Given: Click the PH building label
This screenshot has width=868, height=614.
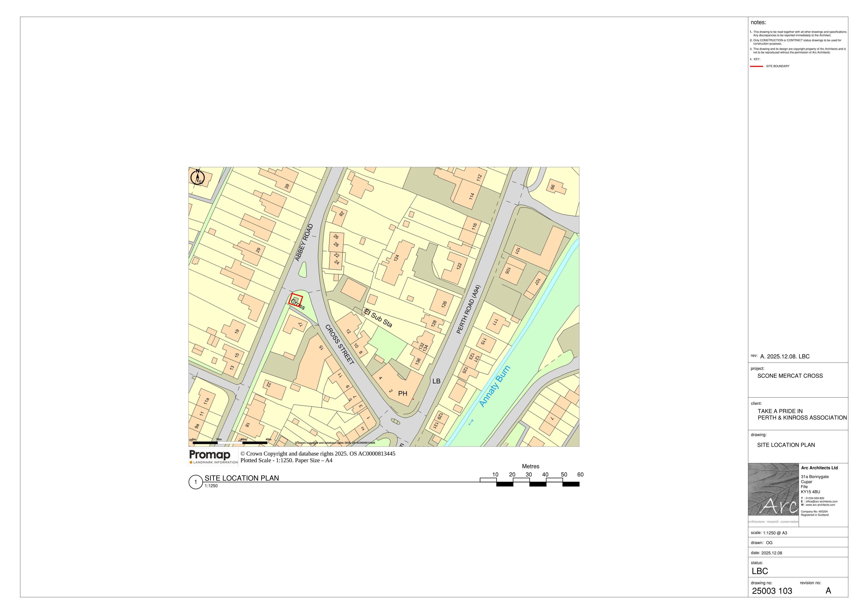Looking at the screenshot, I should [x=403, y=394].
